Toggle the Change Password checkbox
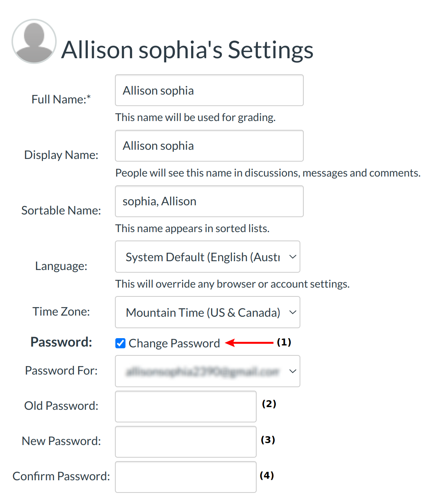Image resolution: width=426 pixels, height=504 pixels. tap(120, 343)
